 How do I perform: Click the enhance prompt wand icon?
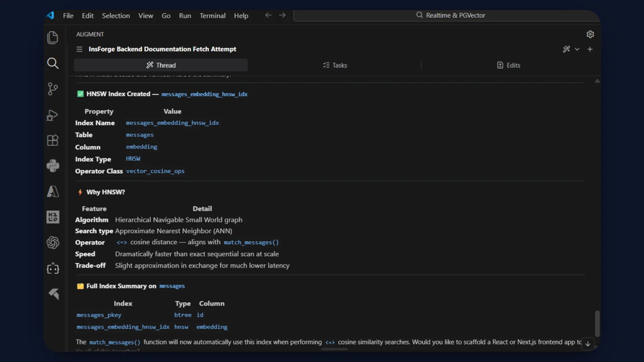566,49
